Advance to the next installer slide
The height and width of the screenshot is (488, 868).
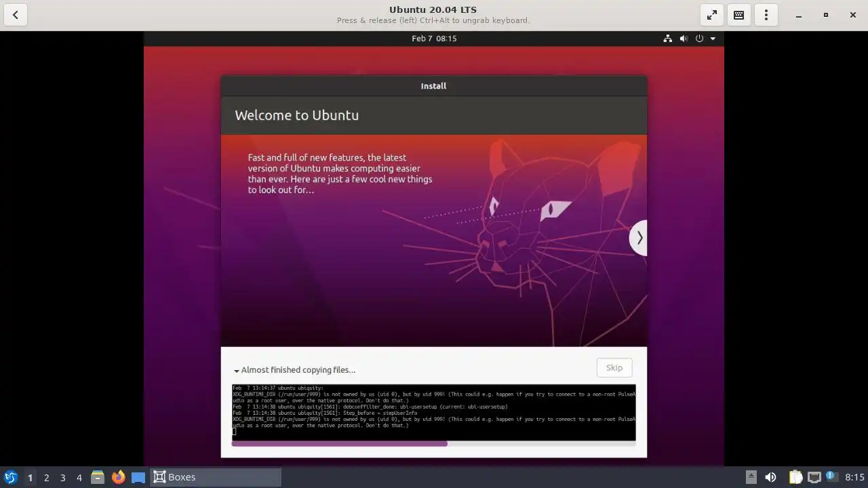639,238
